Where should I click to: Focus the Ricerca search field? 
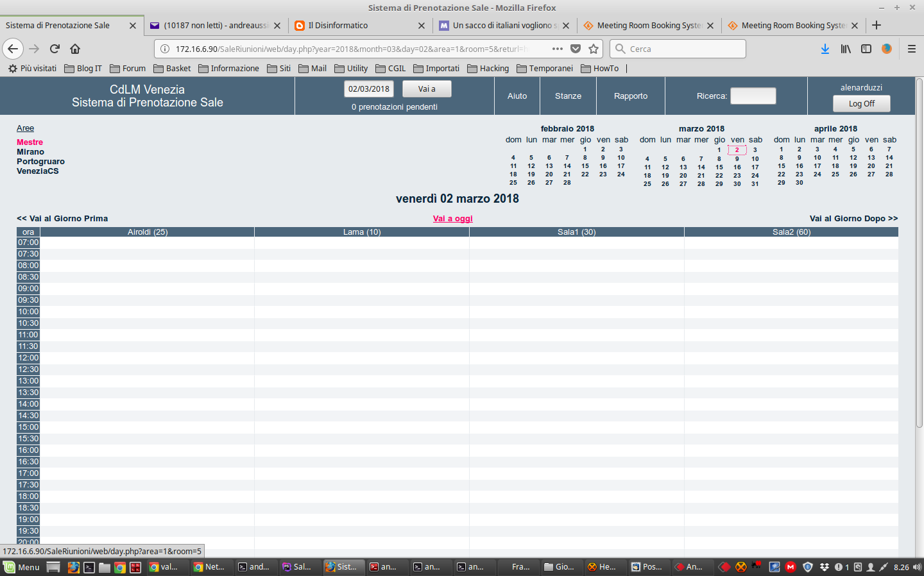(x=753, y=96)
